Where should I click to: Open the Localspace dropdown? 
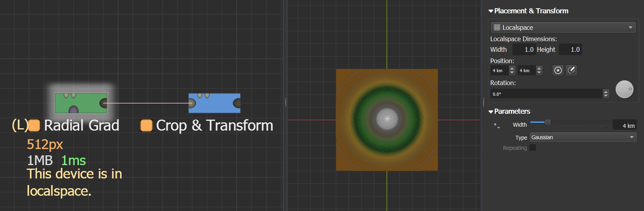563,27
